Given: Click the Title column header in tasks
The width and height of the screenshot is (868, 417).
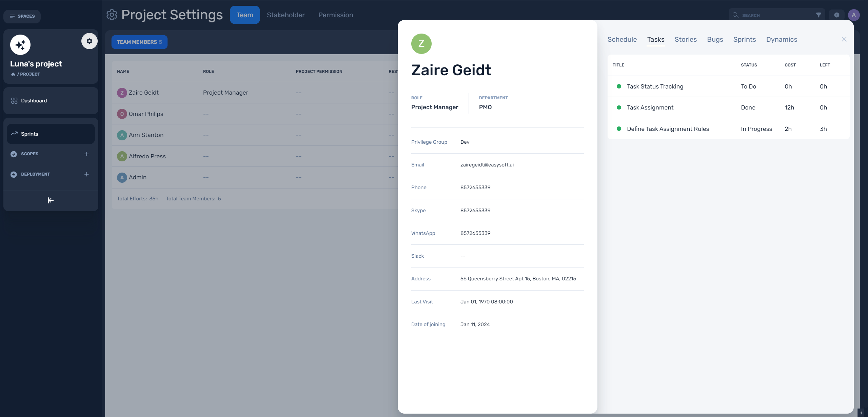Looking at the screenshot, I should [618, 65].
